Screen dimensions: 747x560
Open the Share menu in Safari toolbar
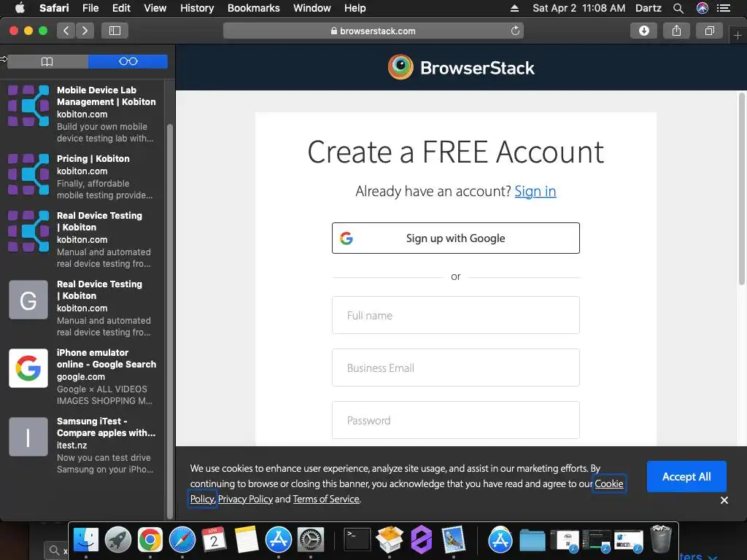(676, 31)
